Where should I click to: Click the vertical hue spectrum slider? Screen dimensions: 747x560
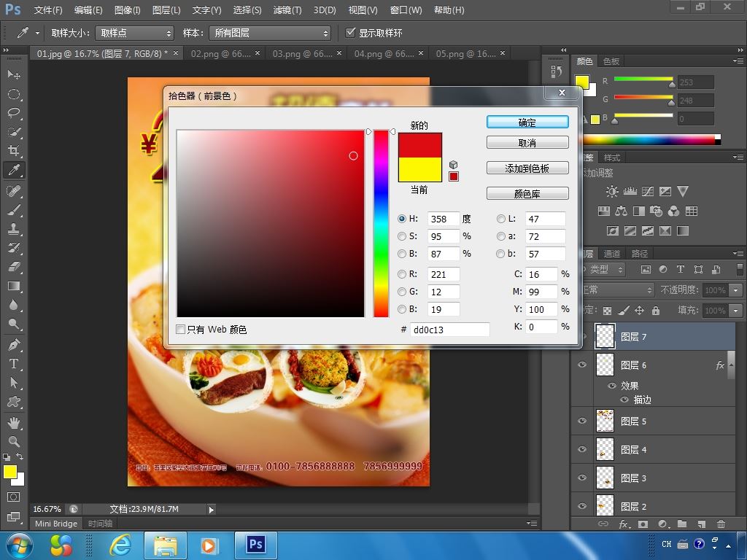(x=381, y=223)
